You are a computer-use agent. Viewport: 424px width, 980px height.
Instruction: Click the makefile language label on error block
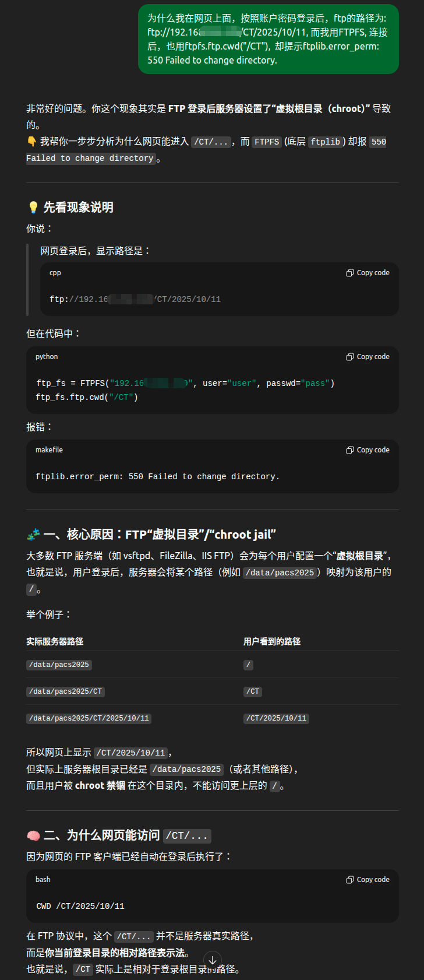click(x=50, y=449)
